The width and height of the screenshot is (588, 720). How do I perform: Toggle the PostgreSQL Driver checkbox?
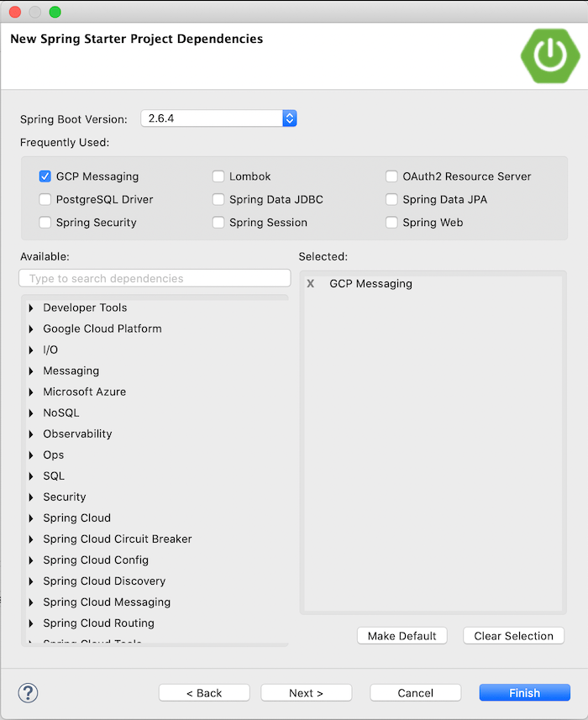[x=45, y=199]
